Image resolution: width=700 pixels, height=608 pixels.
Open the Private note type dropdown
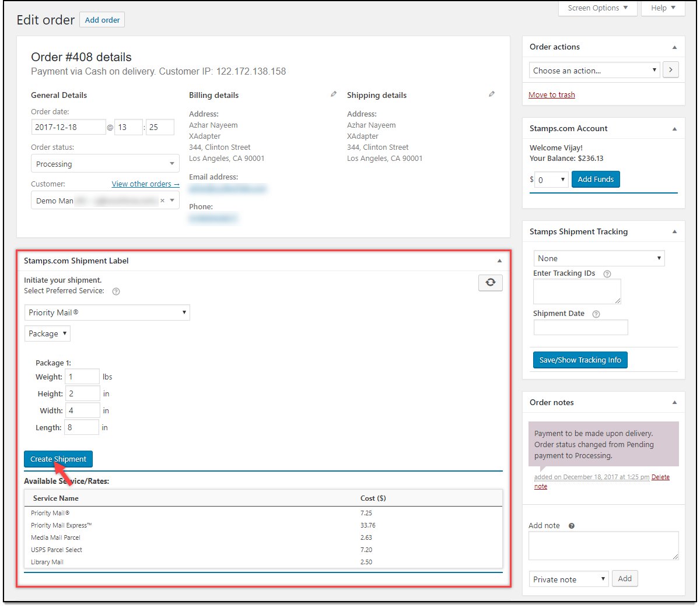coord(569,579)
